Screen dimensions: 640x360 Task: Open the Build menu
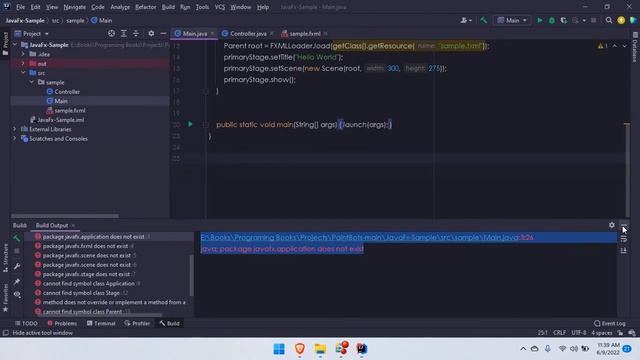168,7
